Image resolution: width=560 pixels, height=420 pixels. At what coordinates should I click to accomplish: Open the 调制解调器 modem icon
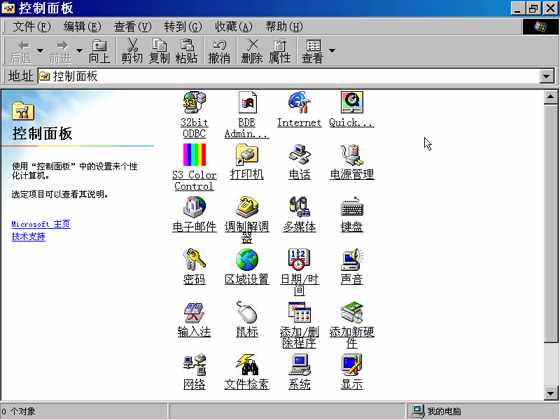click(246, 207)
